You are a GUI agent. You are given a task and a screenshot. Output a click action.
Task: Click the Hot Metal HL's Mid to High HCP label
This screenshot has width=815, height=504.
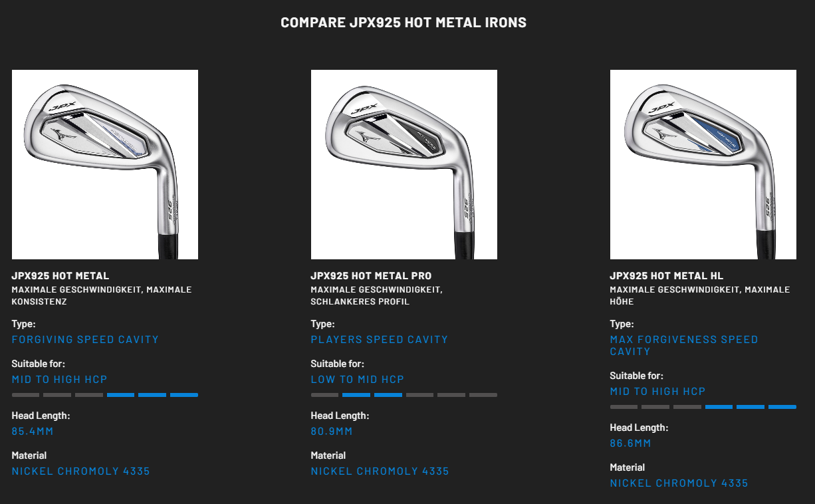(658, 392)
